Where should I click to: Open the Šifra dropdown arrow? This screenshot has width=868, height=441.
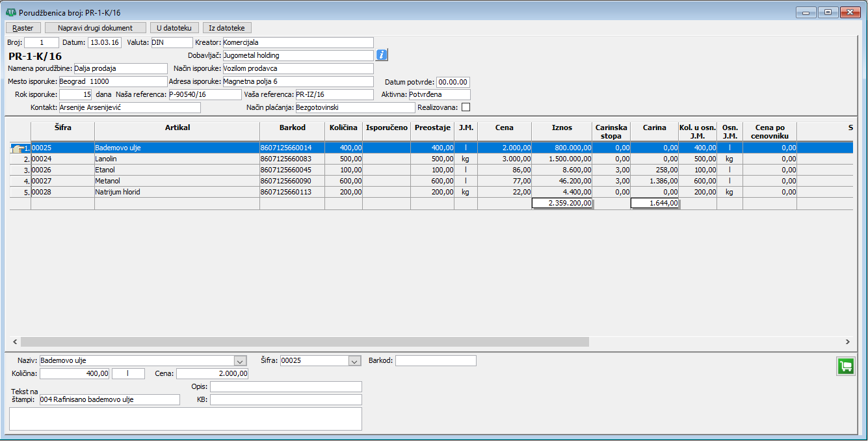(354, 361)
